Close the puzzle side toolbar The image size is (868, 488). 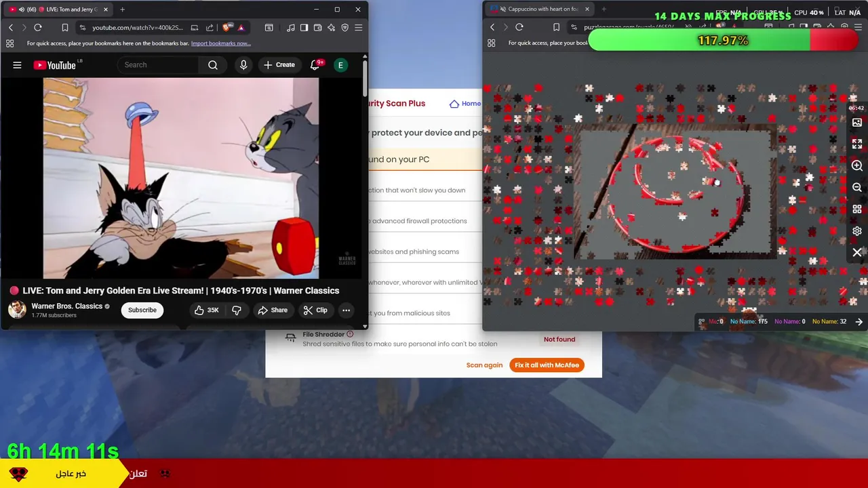tap(857, 252)
